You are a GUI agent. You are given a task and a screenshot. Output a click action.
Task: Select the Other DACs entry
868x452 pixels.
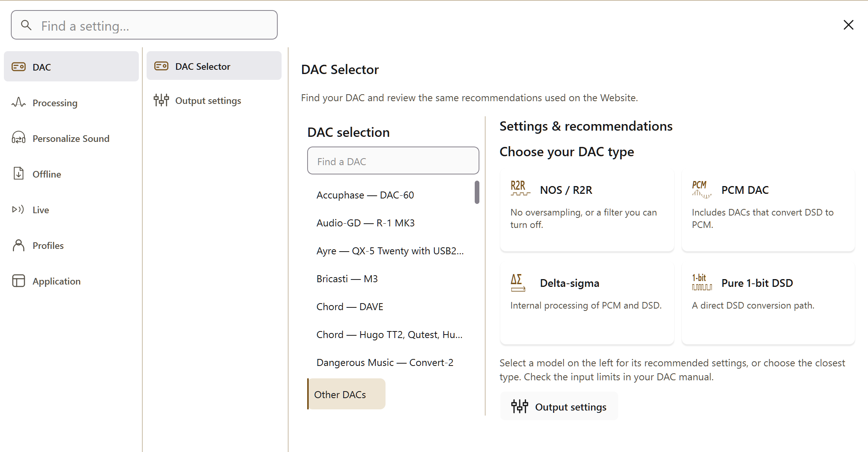(x=346, y=394)
